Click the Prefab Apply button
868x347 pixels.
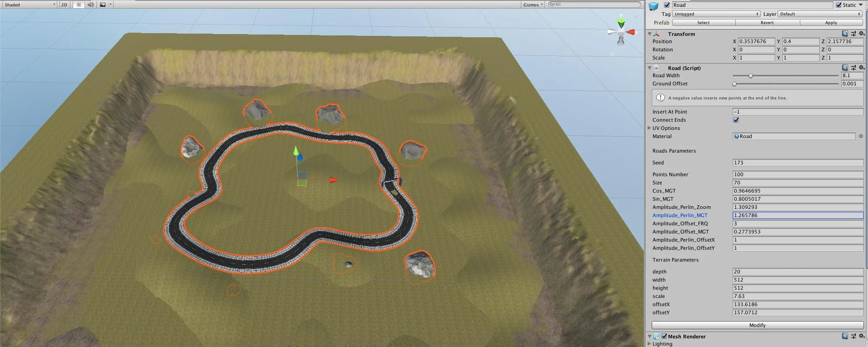coord(831,23)
